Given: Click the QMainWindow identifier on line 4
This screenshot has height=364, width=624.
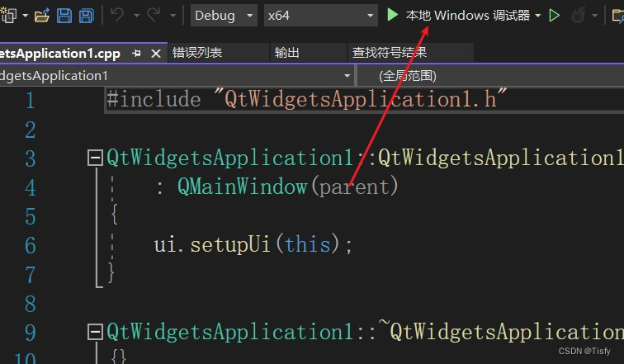Looking at the screenshot, I should (243, 187).
